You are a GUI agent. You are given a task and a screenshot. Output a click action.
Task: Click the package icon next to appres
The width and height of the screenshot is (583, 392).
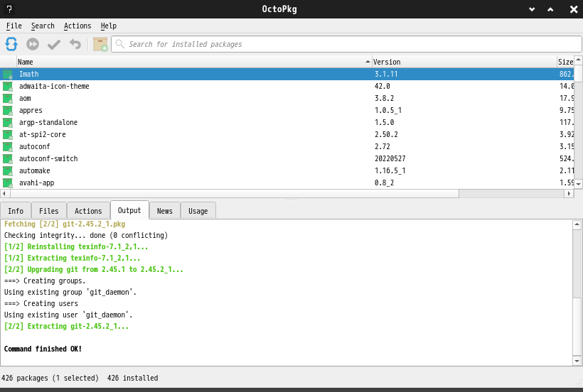[8, 111]
